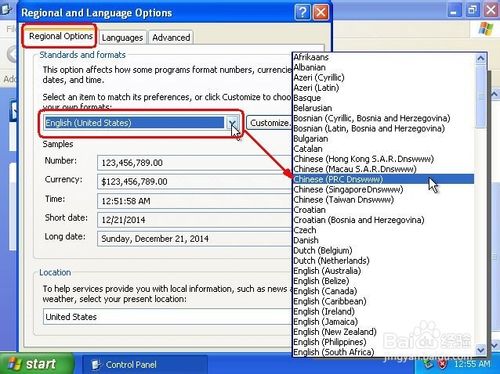Click the Control Panel taskbar button
The image size is (500, 374).
145,365
